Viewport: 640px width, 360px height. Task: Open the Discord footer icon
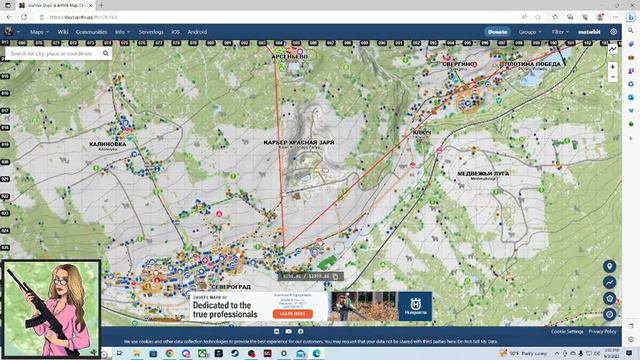click(x=276, y=331)
